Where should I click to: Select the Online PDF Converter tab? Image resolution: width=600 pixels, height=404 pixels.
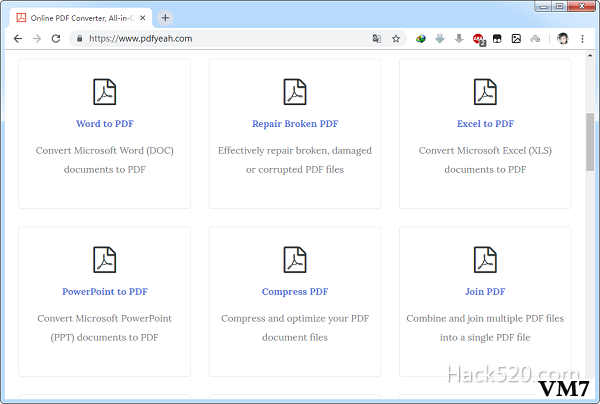81,18
